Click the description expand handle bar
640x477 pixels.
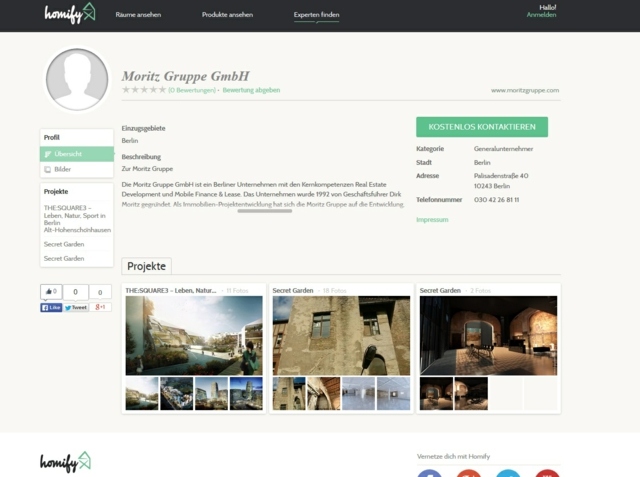(x=264, y=211)
